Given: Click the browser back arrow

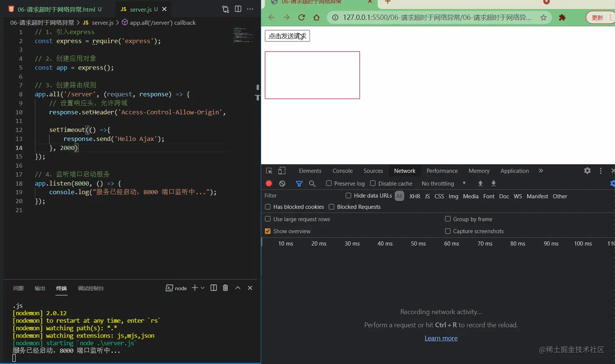Looking at the screenshot, I should coord(272,17).
